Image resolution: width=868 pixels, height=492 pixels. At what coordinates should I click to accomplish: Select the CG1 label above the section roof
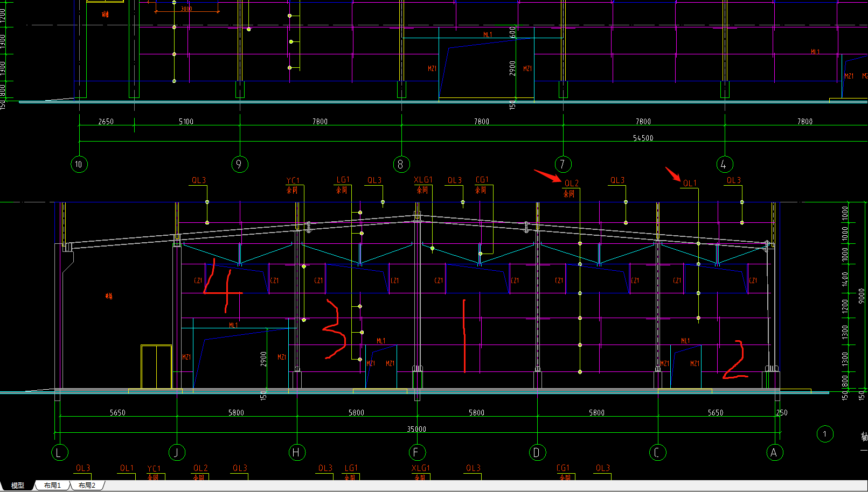tap(482, 180)
